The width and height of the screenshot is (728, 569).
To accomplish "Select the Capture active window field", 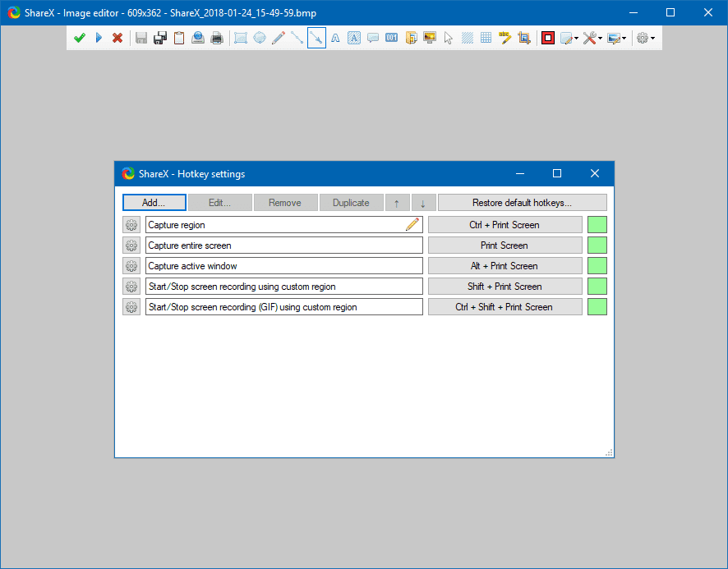I will click(283, 265).
